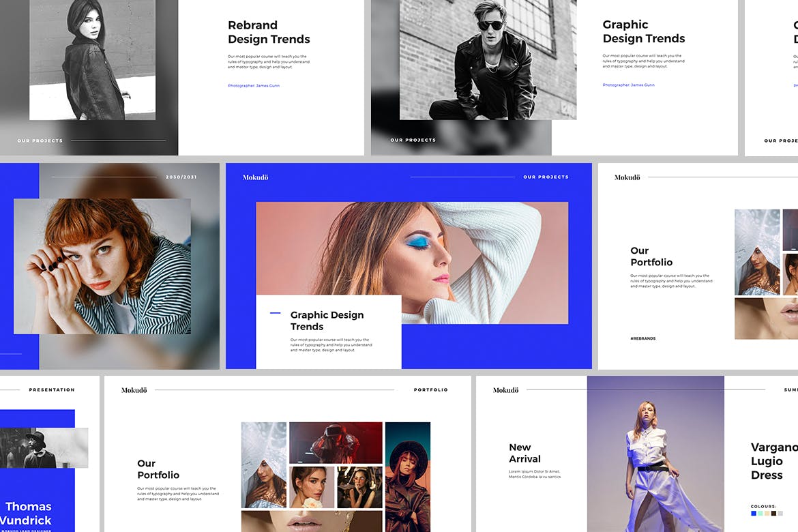Click the Rebrand Design Trends heading
The image size is (798, 532).
(x=269, y=32)
